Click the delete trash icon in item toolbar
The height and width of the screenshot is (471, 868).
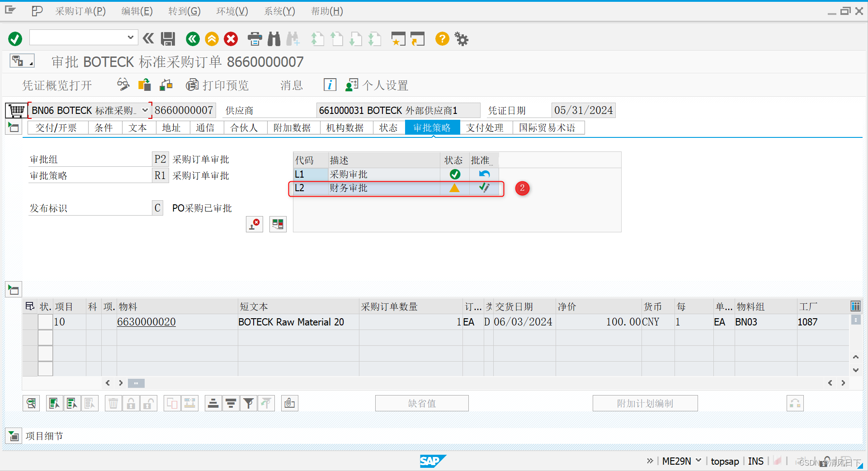[113, 403]
